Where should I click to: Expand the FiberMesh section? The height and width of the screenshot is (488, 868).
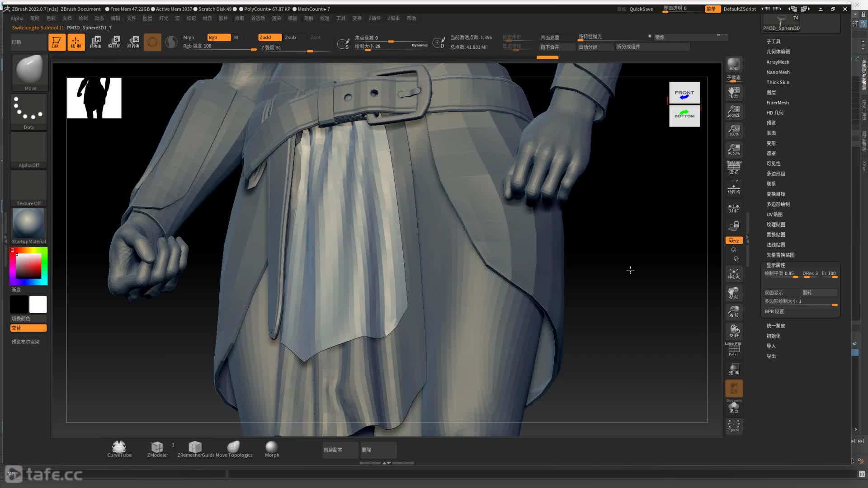tap(778, 103)
